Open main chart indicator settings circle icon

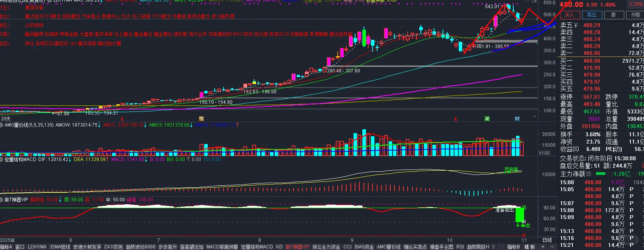click(49, 1)
